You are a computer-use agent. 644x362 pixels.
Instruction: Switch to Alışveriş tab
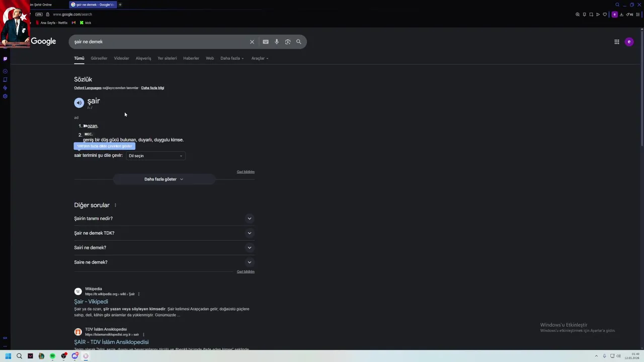pos(143,58)
